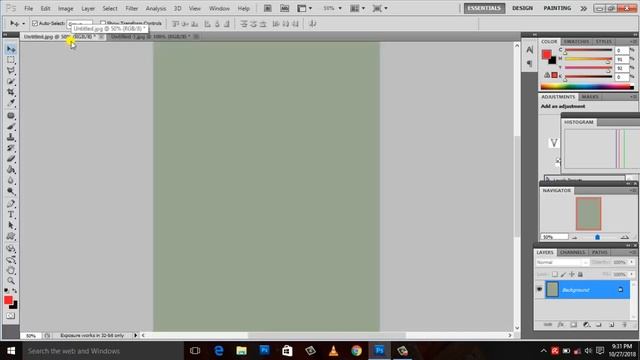Toggle lock all in Layers panel
640x360 pixels.
580,274
